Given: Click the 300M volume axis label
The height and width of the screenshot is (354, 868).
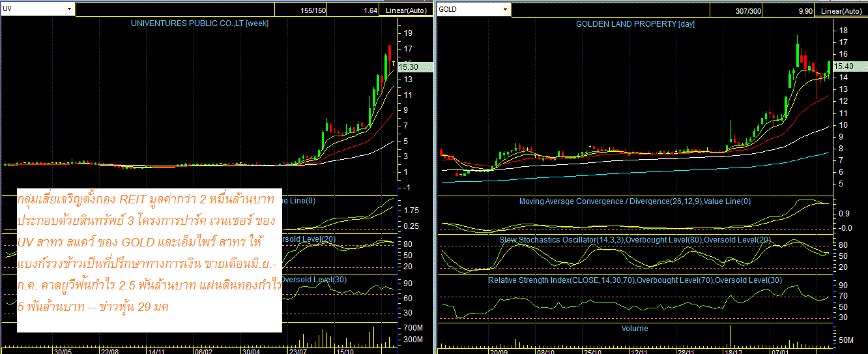Looking at the screenshot, I should pos(413,340).
